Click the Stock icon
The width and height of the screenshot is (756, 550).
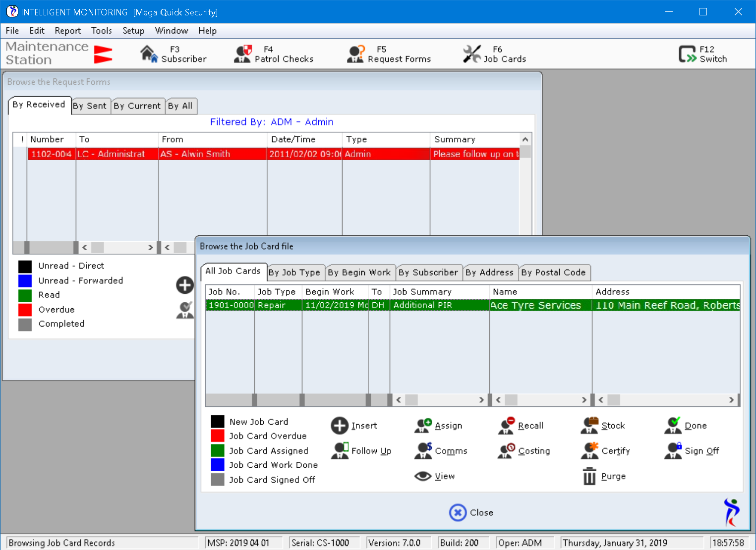590,426
